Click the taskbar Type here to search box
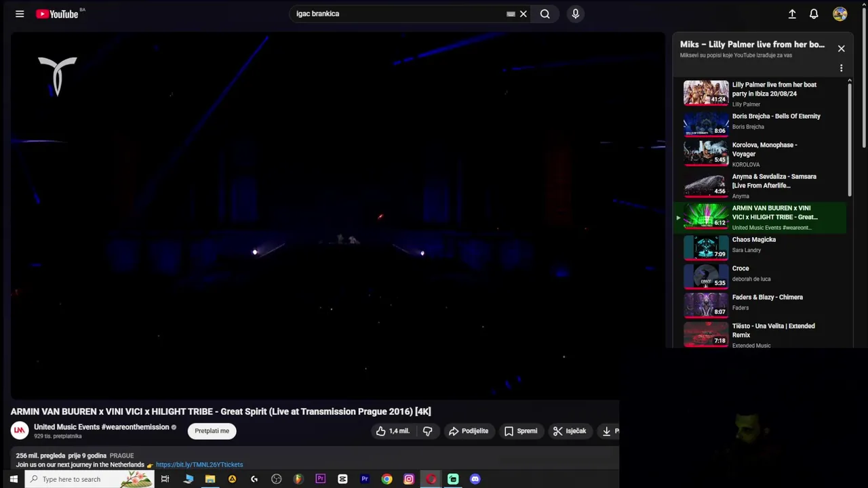Viewport: 868px width, 488px height. [x=90, y=479]
